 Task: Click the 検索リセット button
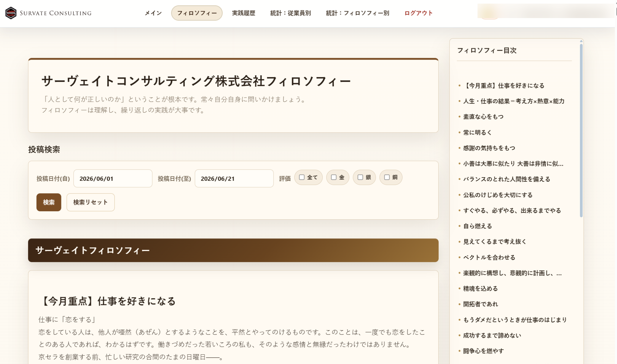coord(90,202)
